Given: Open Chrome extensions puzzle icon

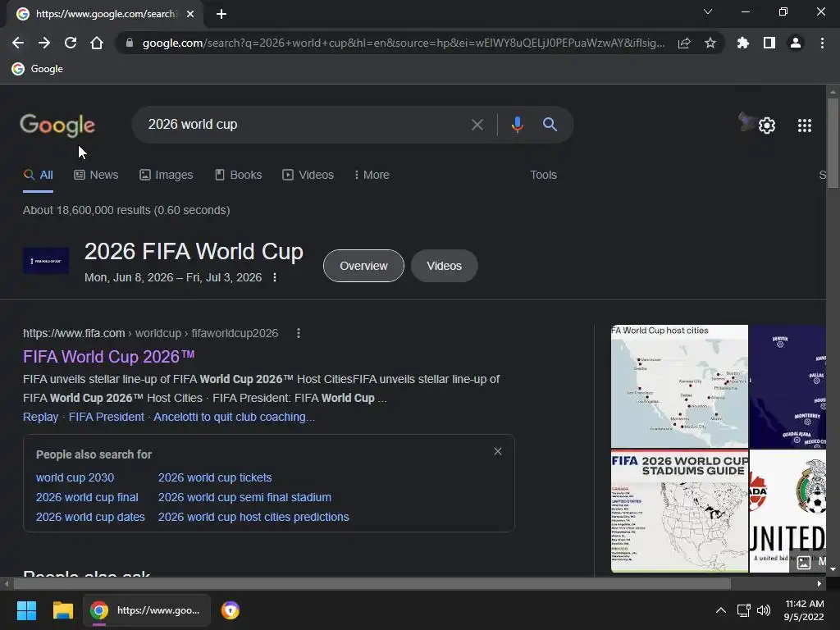Looking at the screenshot, I should [x=742, y=43].
